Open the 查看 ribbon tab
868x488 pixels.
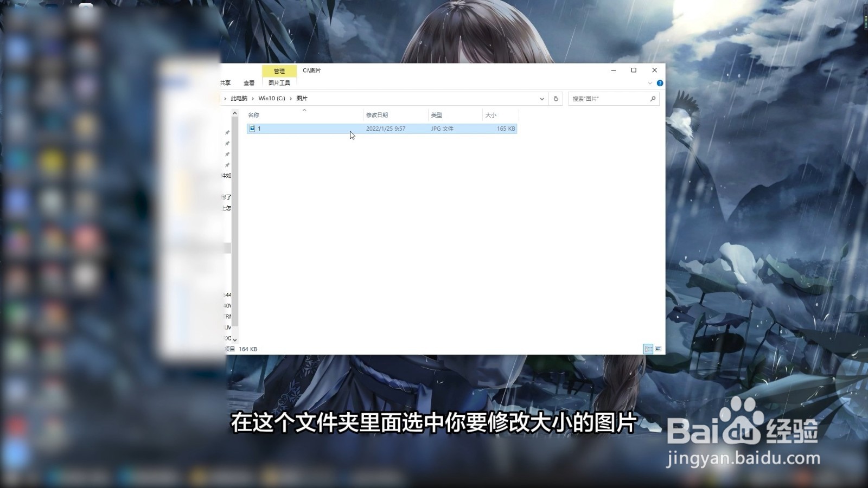tap(249, 83)
